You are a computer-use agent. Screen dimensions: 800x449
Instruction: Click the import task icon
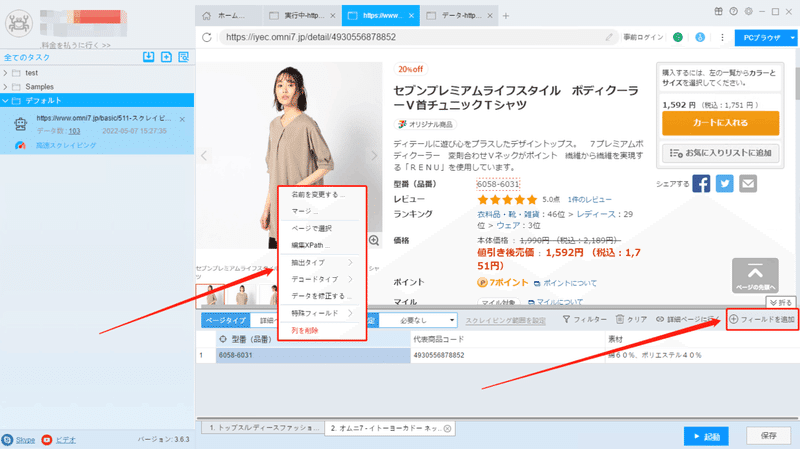148,57
